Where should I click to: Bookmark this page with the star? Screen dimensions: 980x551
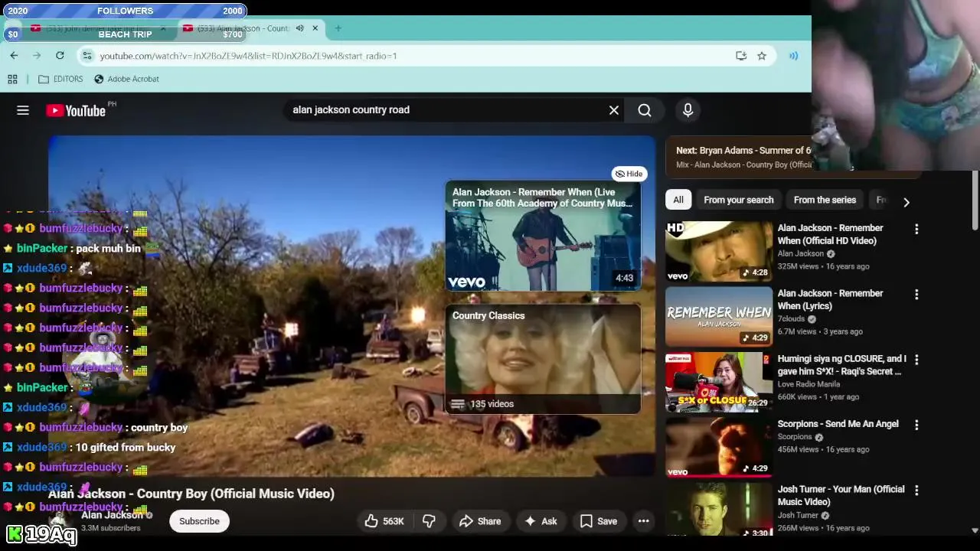click(762, 56)
